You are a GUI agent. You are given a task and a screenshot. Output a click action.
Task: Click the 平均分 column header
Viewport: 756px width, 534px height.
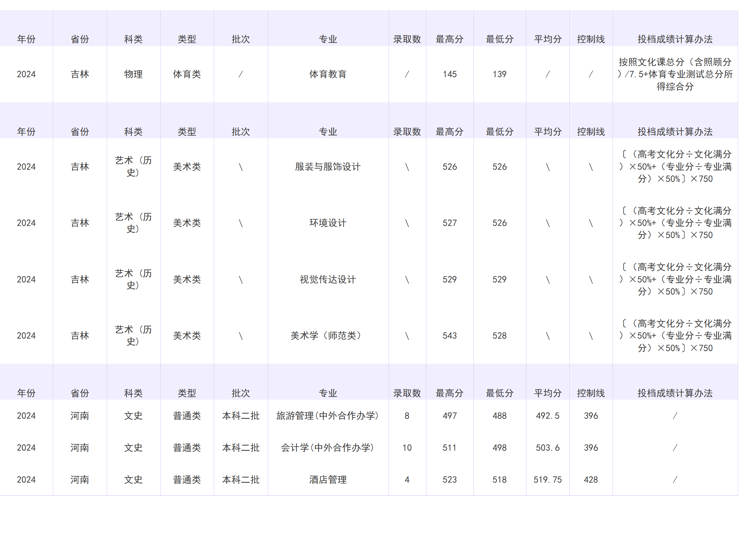(548, 39)
